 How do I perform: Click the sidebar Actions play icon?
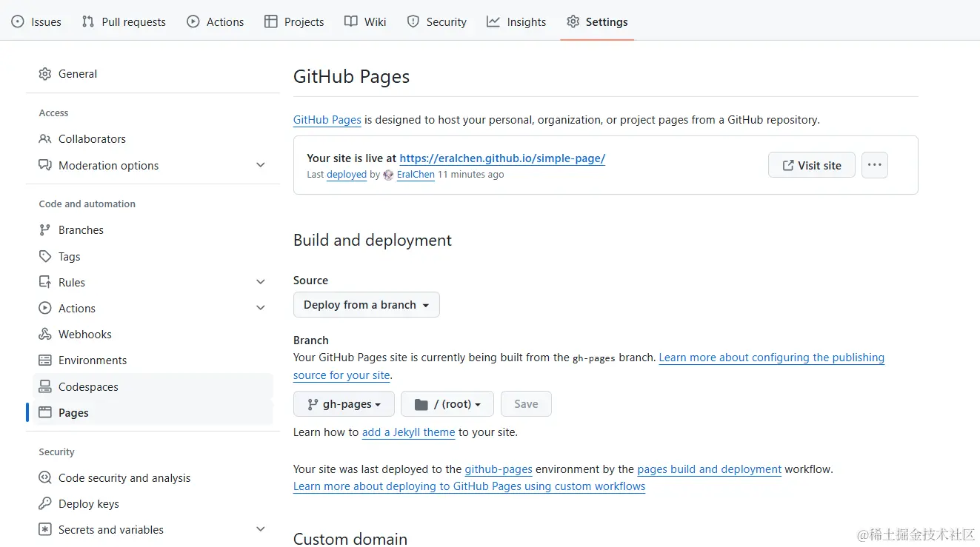point(45,308)
